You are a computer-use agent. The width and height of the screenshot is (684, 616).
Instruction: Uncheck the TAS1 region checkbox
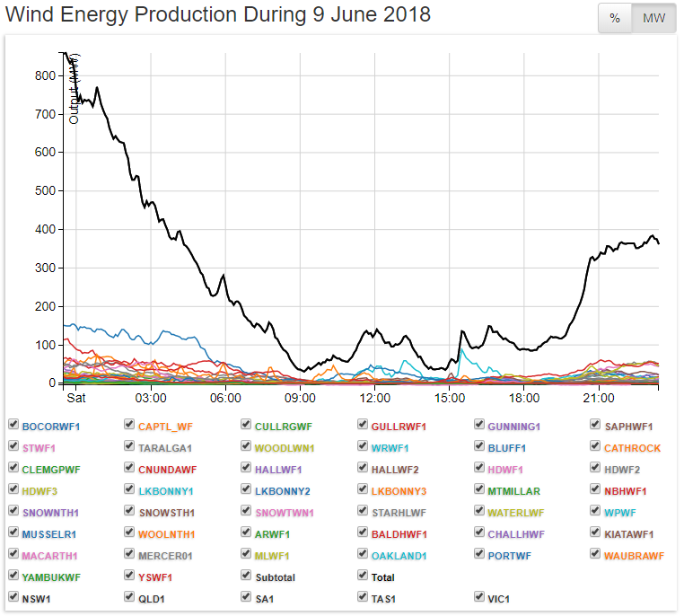pos(363,596)
